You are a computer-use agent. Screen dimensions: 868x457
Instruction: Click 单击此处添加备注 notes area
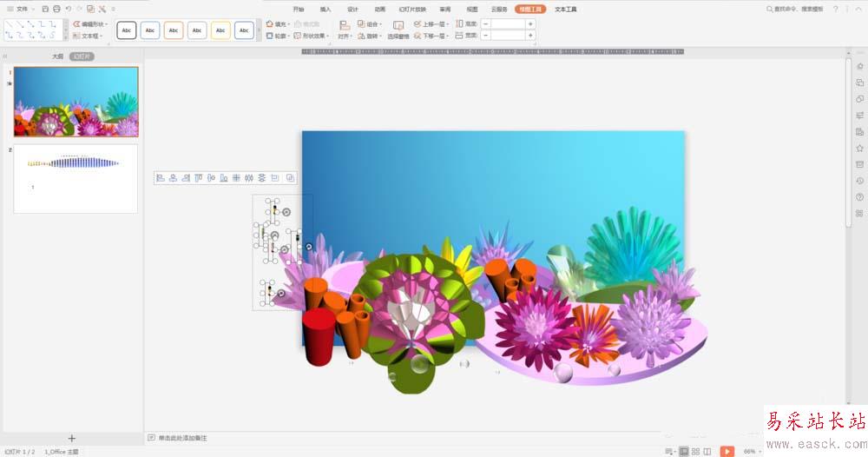[182, 438]
